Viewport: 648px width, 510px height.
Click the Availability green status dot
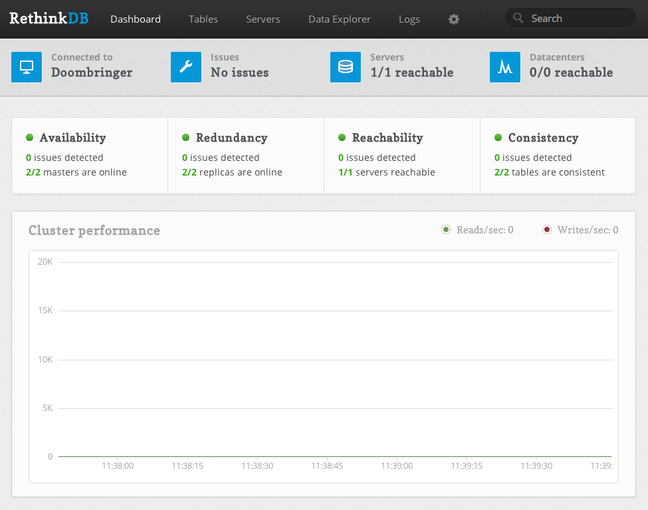tap(29, 138)
